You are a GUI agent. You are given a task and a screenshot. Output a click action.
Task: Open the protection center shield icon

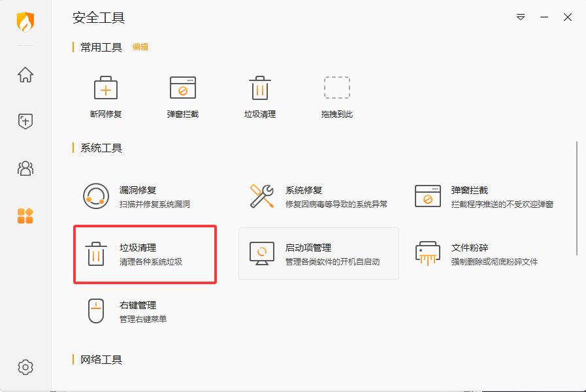pyautogui.click(x=25, y=122)
